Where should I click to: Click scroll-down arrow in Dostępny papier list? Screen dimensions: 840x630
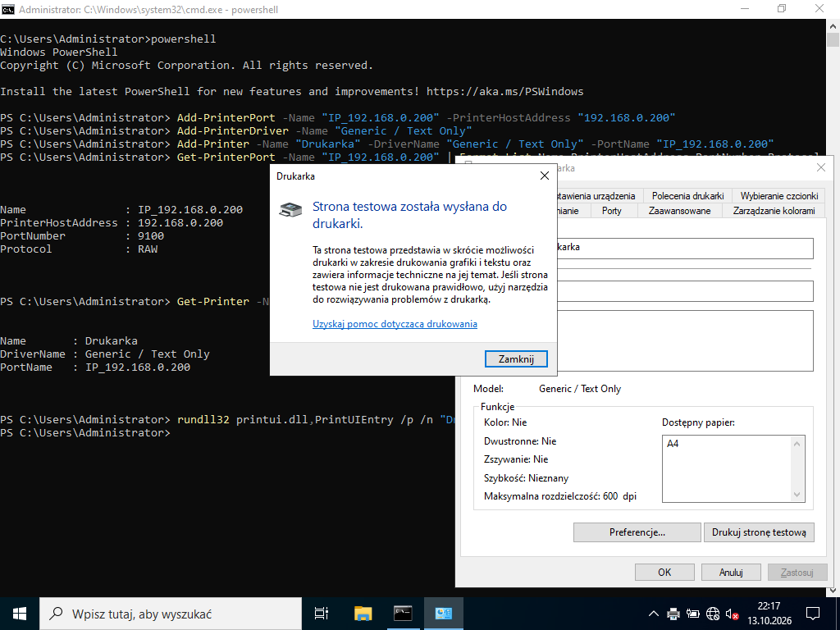tap(797, 495)
